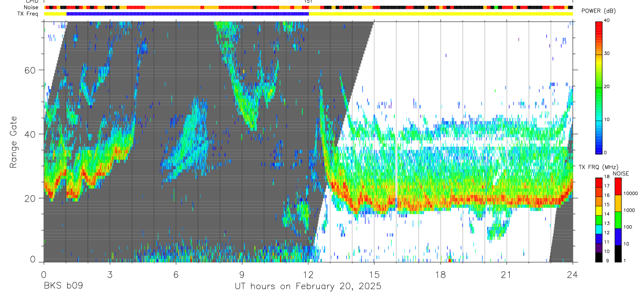
Task: Click the '40' label on POWER colorbar
Action: click(x=607, y=20)
